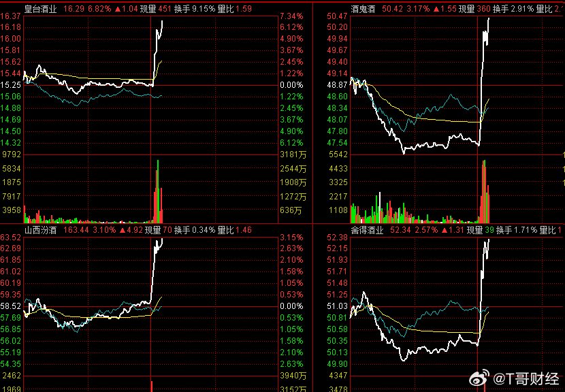
Task: Click the 47.54 bottom price axis label
Action: pos(337,143)
